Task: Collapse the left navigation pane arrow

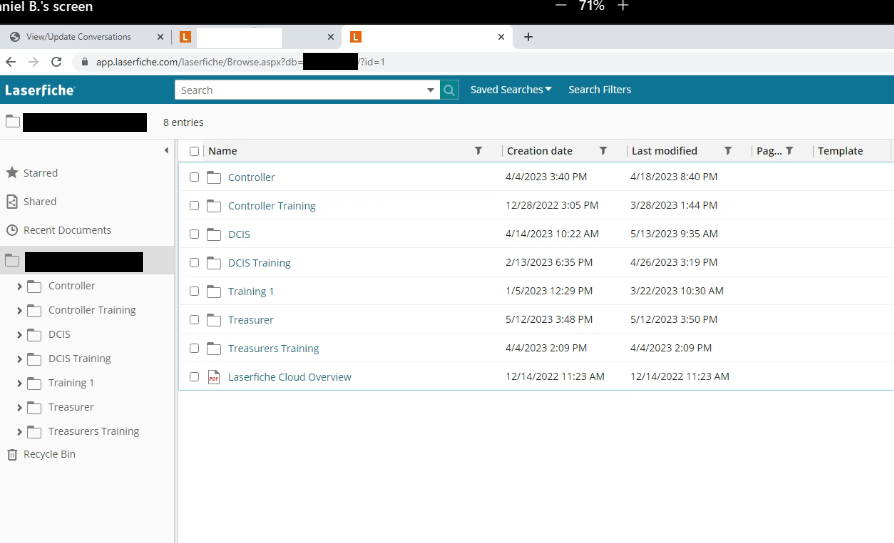Action: (x=166, y=151)
